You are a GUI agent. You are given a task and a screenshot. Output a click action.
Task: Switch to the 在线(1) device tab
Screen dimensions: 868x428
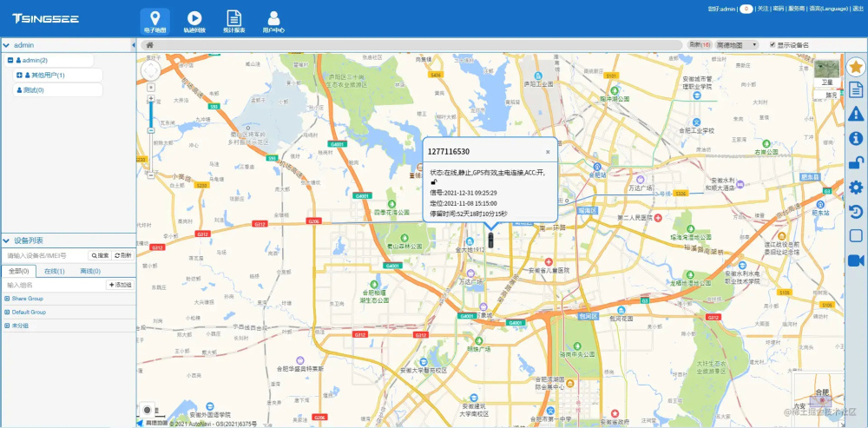[54, 272]
